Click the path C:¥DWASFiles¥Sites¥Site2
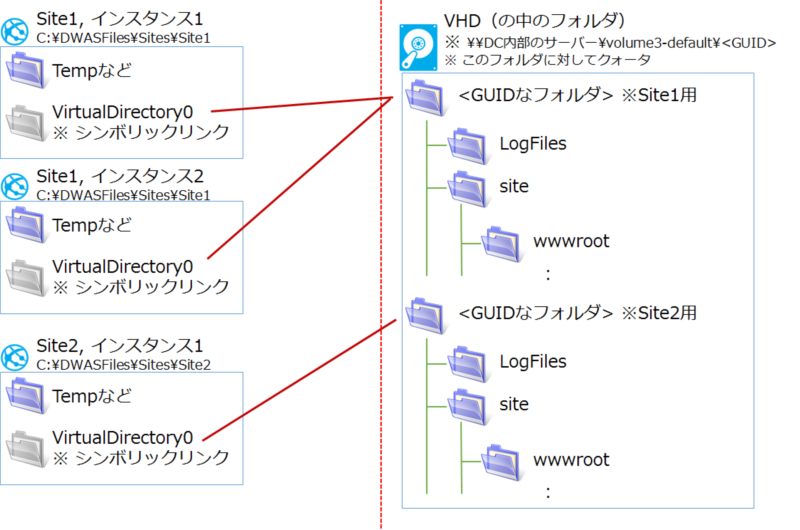This screenshot has height=530, width=800. 123,365
